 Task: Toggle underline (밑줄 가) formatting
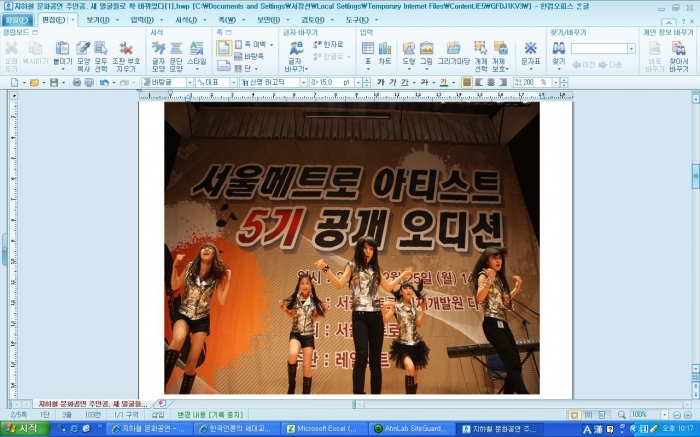pyautogui.click(x=405, y=83)
